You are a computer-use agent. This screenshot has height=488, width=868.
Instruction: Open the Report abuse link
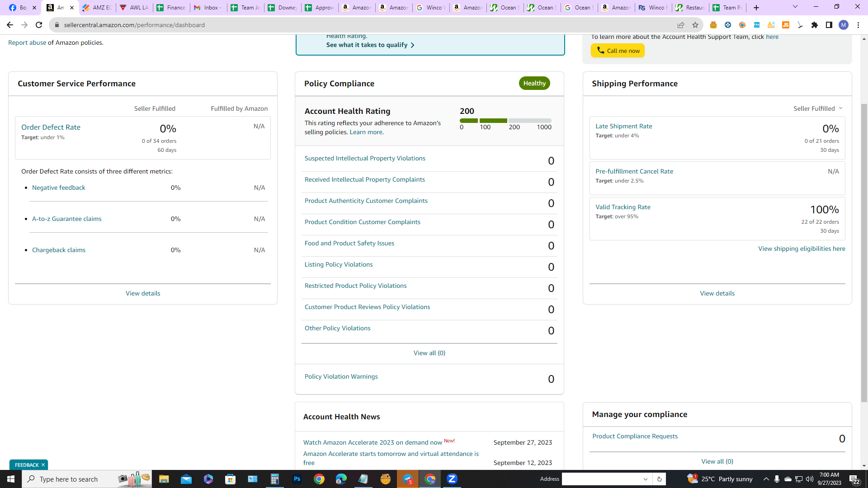pos(27,42)
